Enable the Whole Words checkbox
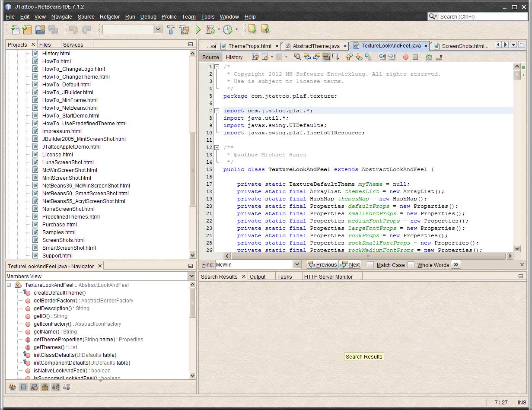The width and height of the screenshot is (532, 410). click(x=411, y=265)
